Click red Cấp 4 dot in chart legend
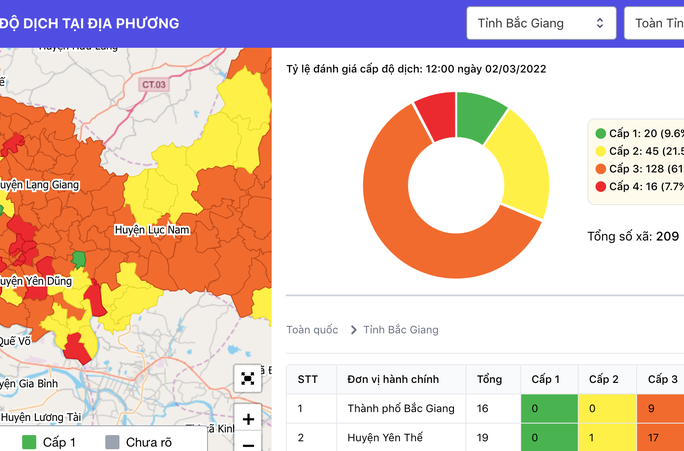The image size is (684, 451). pos(601,186)
